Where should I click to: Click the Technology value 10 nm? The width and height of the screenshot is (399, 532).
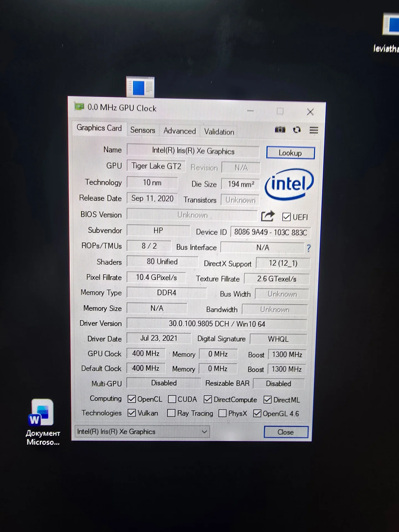(x=152, y=182)
